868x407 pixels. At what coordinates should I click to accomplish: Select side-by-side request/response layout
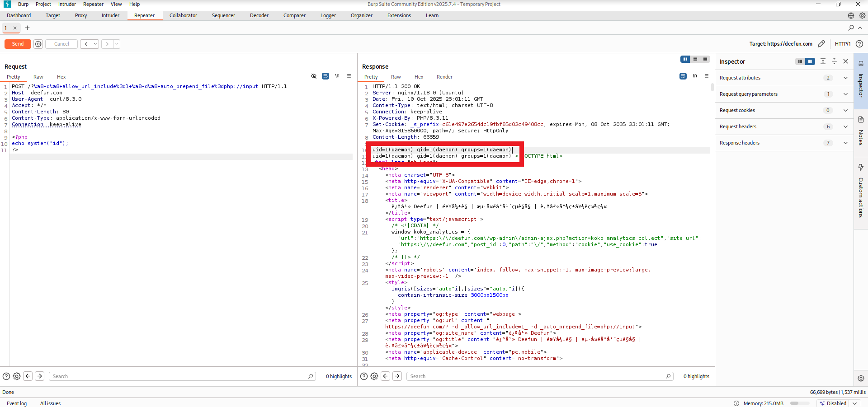click(x=685, y=59)
